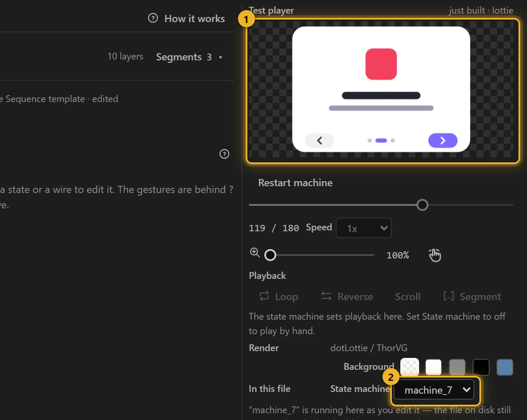The image size is (527, 420).
Task: Open the Speed 1x dropdown
Action: [x=364, y=228]
